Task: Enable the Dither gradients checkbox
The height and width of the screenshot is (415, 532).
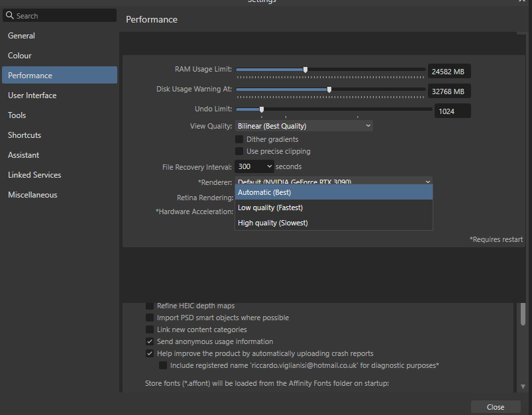Action: point(239,139)
